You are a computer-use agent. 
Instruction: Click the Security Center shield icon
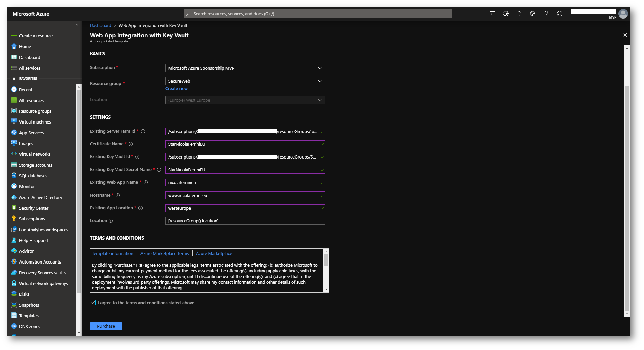coord(14,208)
